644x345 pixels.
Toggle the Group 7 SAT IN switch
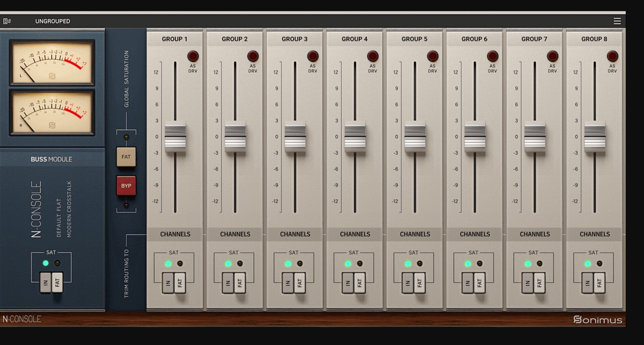528,283
